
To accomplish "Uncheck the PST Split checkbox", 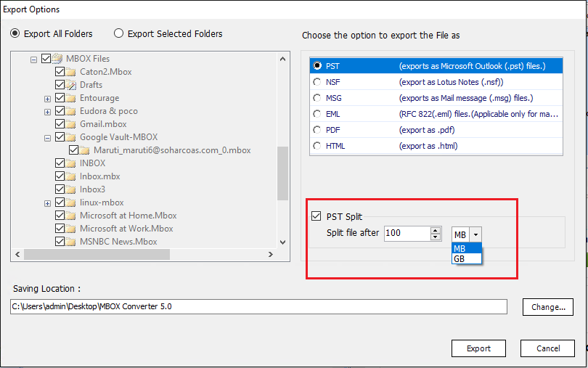I will [316, 216].
